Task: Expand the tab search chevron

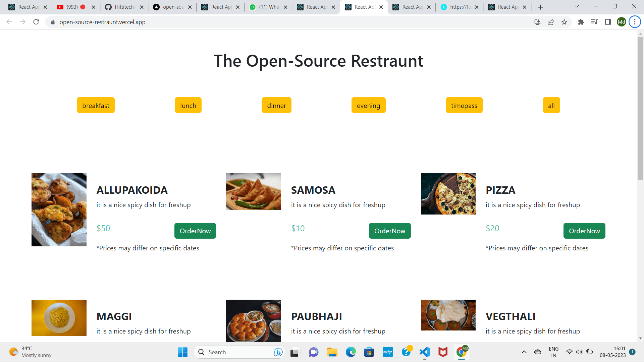Action: pyautogui.click(x=577, y=7)
